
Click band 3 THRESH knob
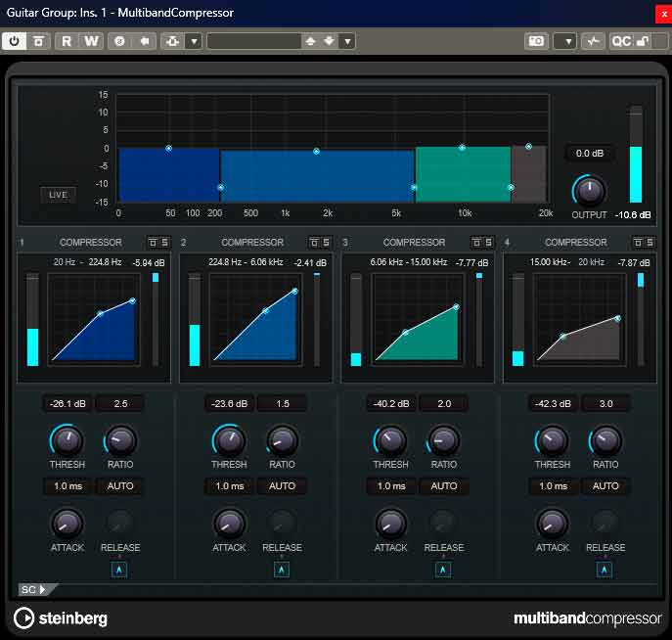click(x=390, y=440)
